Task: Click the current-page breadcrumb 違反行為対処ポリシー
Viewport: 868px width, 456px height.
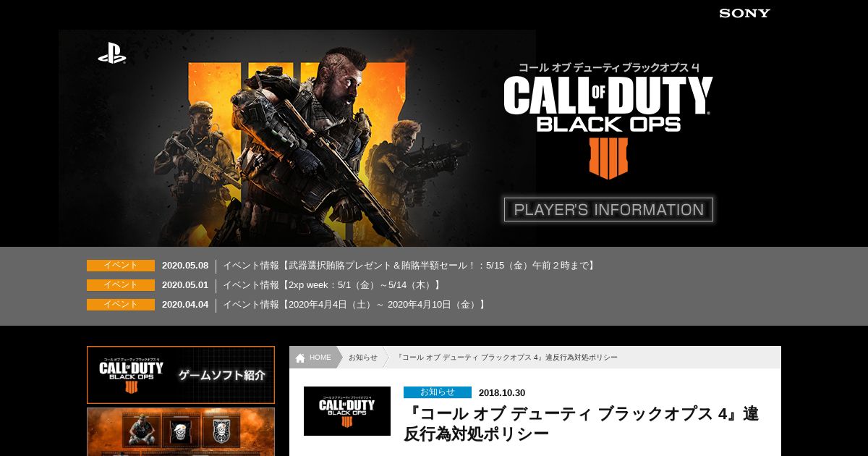Action: click(507, 358)
